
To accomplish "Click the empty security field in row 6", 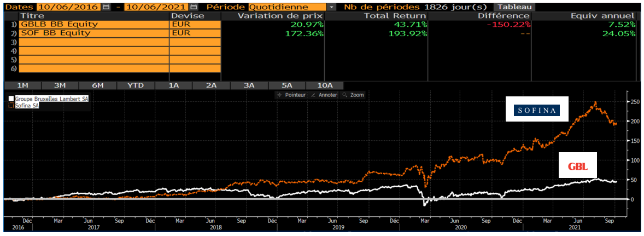I will (x=93, y=68).
